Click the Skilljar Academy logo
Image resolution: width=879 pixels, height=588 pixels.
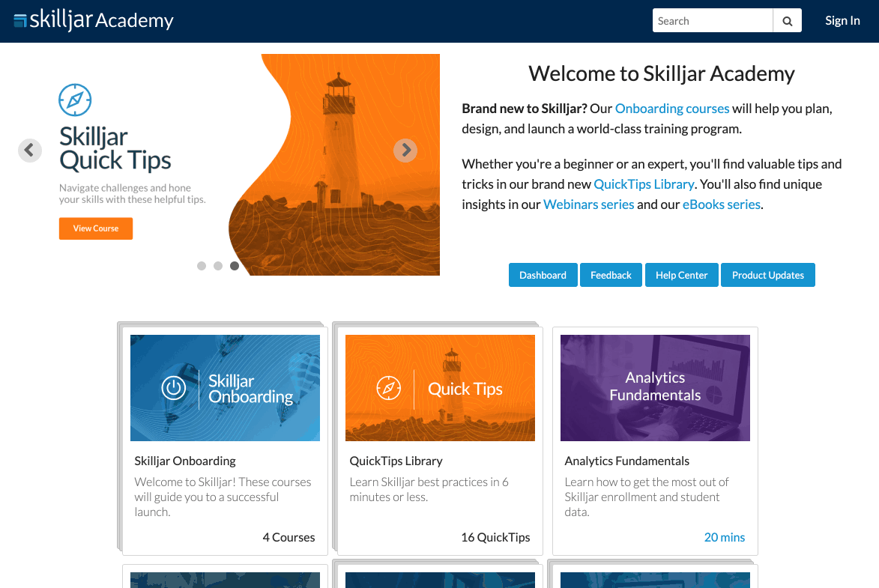(x=94, y=20)
